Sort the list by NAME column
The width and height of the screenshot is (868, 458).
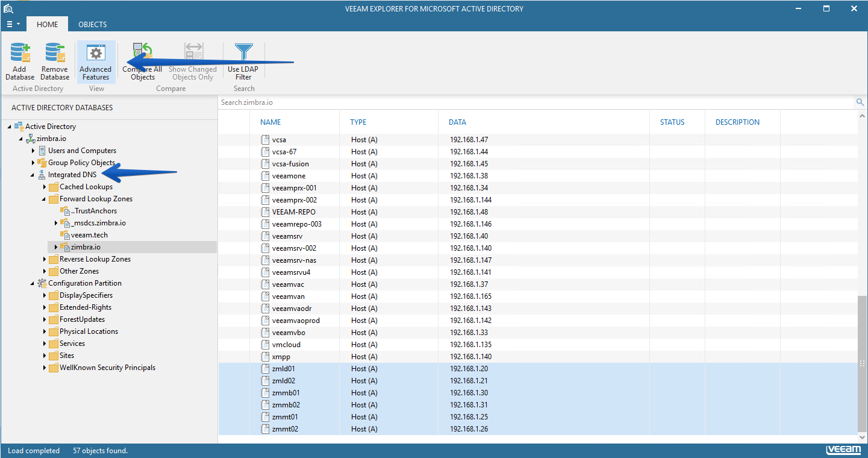click(x=270, y=122)
